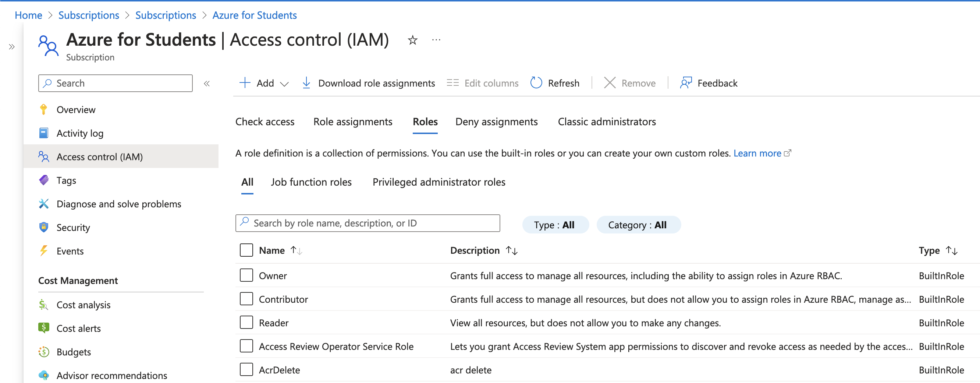Viewport: 980px width, 383px height.
Task: Open Tags from the sidebar
Action: click(66, 180)
